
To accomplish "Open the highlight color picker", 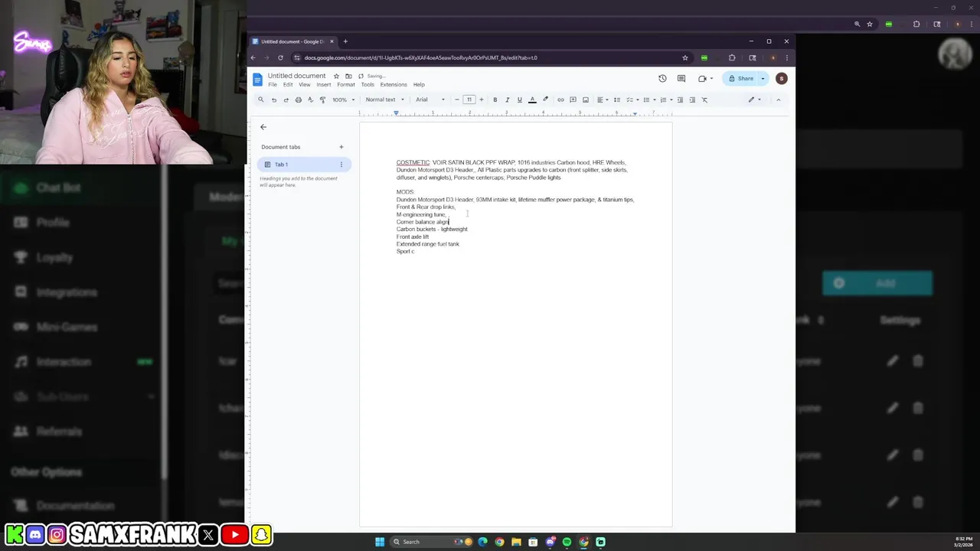I will pyautogui.click(x=545, y=99).
